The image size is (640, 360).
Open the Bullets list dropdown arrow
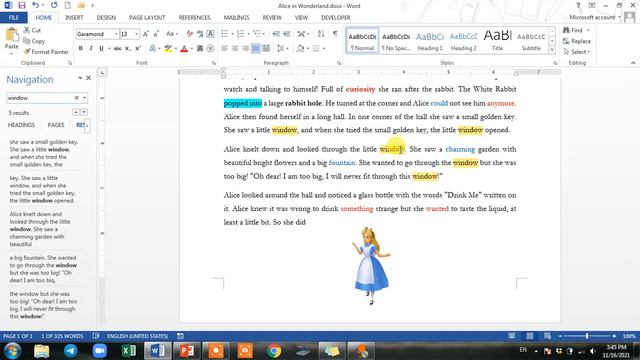click(x=232, y=34)
